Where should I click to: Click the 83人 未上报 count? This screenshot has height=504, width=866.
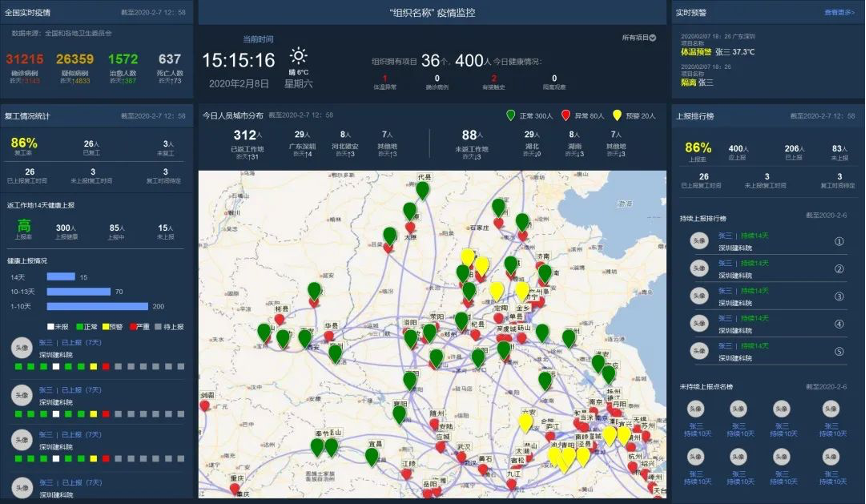tap(839, 148)
